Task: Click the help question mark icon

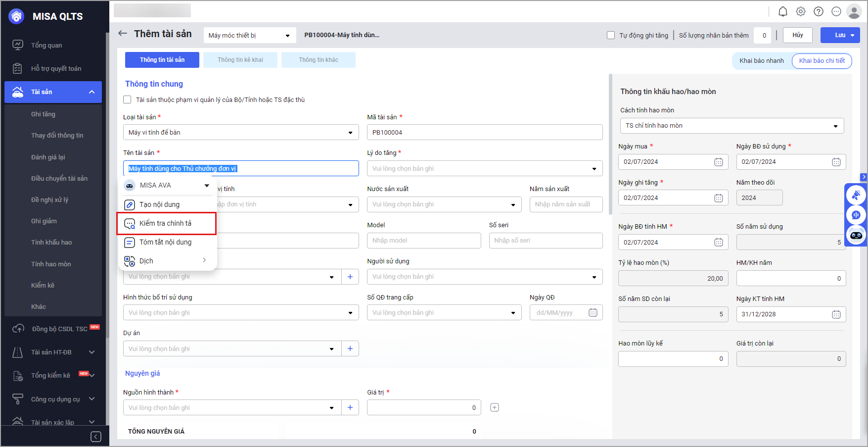Action: click(819, 11)
